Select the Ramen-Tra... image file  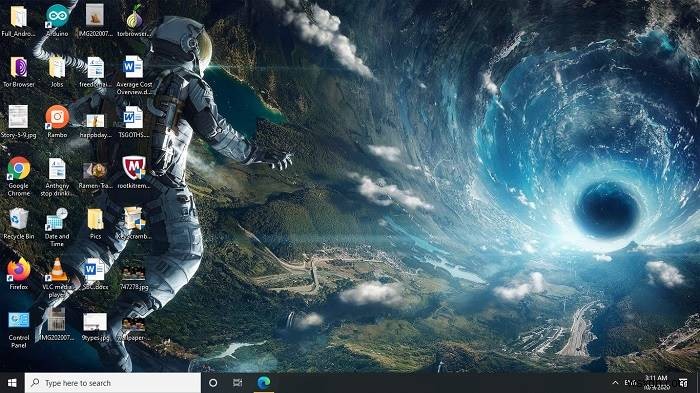[x=95, y=170]
